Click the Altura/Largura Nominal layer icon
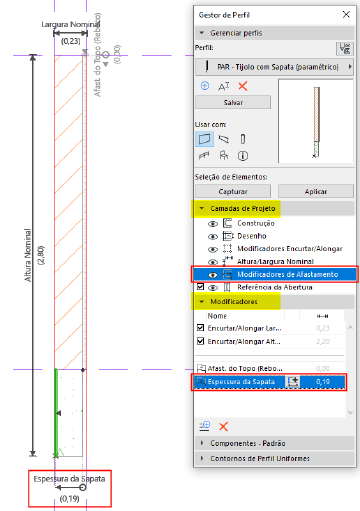The width and height of the screenshot is (360, 511). pos(228,261)
